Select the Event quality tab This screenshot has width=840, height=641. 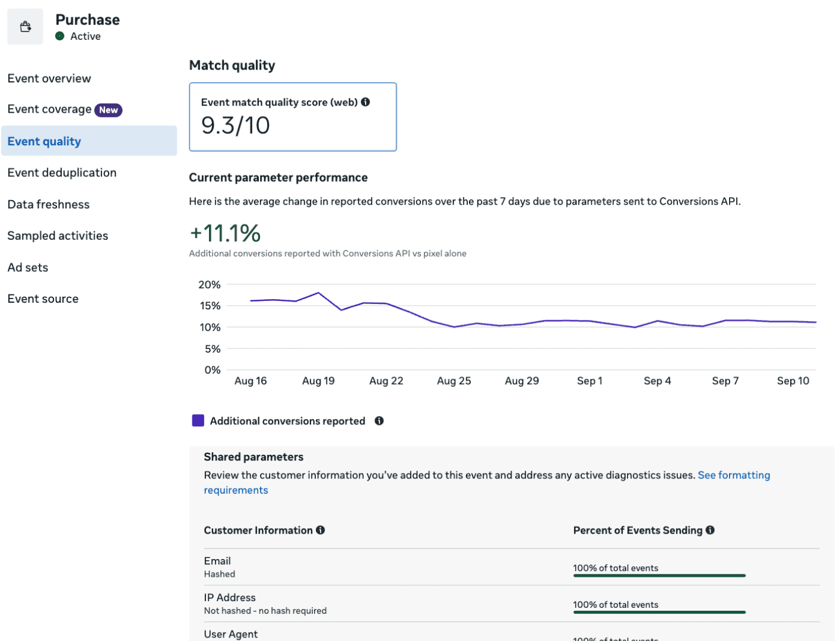point(45,141)
